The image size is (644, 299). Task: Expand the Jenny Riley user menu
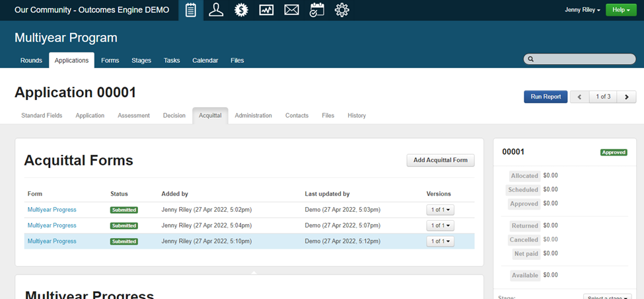583,10
